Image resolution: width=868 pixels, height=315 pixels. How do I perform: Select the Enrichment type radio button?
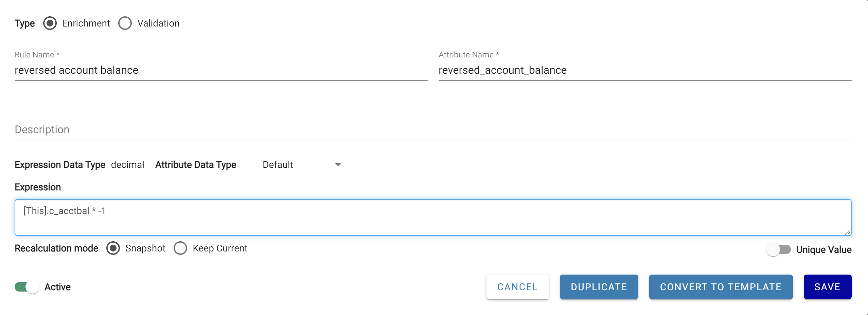(x=50, y=23)
